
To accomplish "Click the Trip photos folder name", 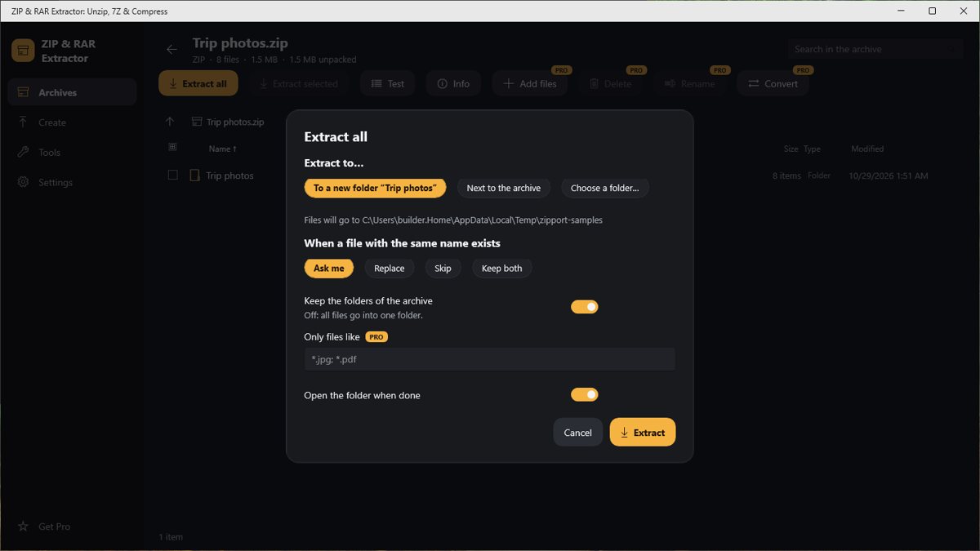I will coord(229,176).
